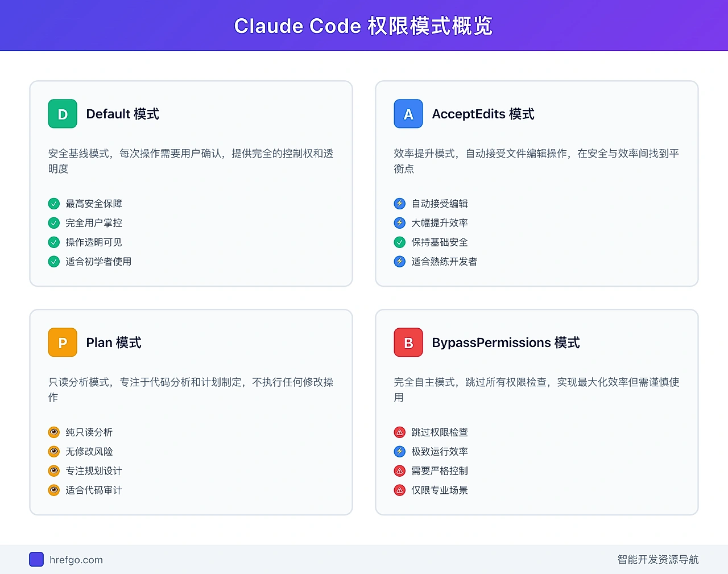Click the checkmark icon beside 操作透明可见
Viewport: 728px width, 574px height.
pos(54,242)
